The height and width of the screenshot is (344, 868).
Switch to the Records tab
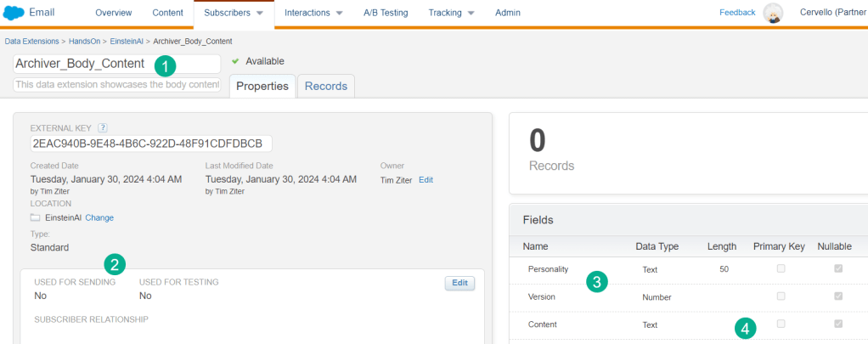click(325, 86)
